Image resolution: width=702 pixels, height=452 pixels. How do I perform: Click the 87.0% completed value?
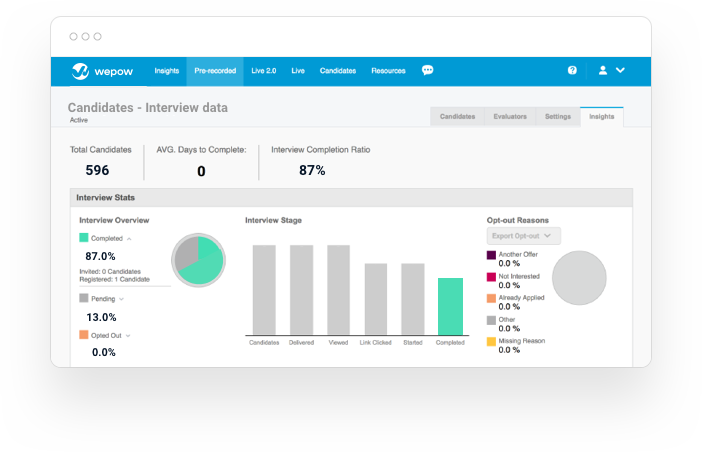click(100, 256)
